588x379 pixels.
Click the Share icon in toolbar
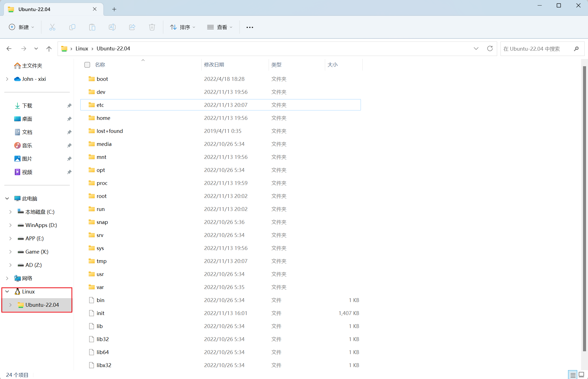pos(132,27)
